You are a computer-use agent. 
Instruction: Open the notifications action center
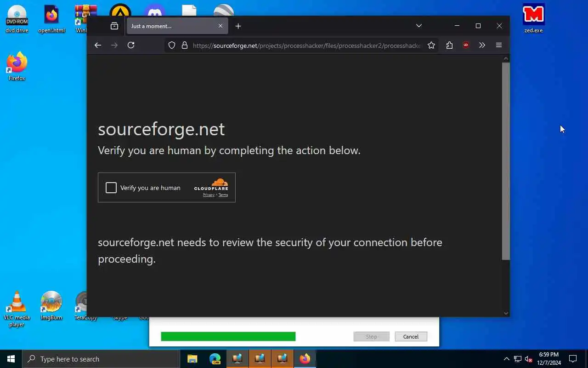(573, 359)
